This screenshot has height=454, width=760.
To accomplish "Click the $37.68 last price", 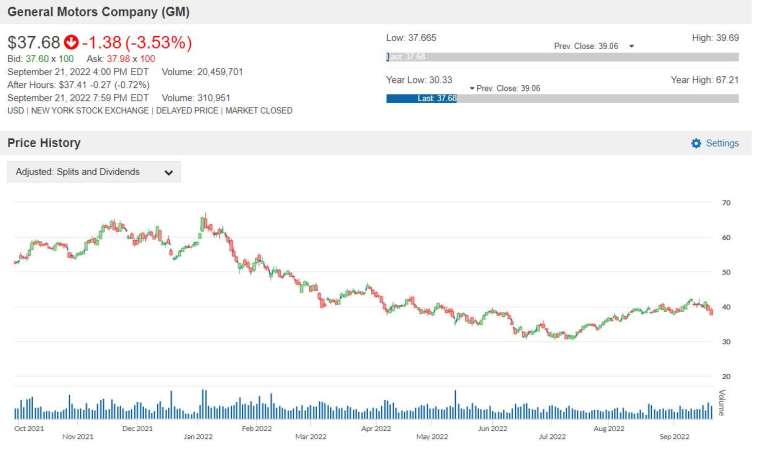I will tap(34, 43).
